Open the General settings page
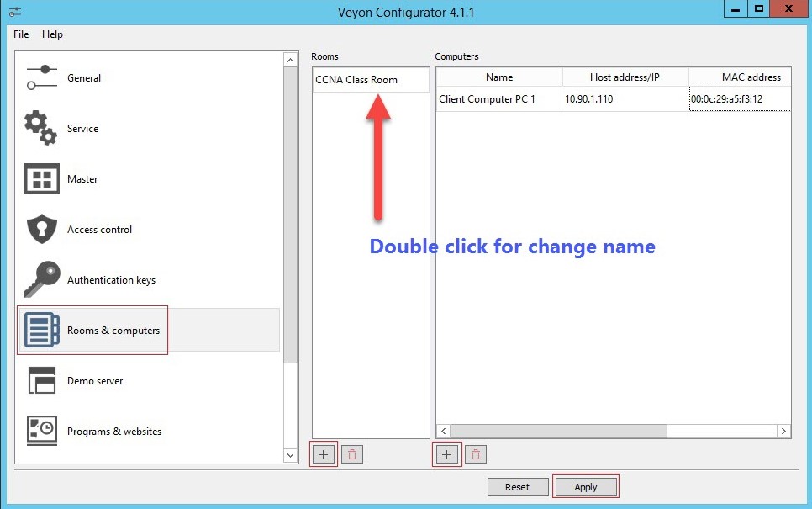The height and width of the screenshot is (509, 812). (84, 77)
